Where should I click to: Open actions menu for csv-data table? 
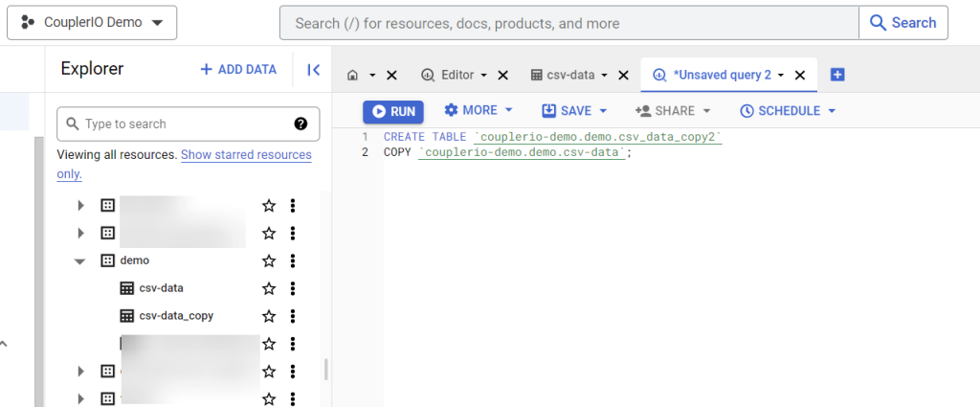point(293,288)
